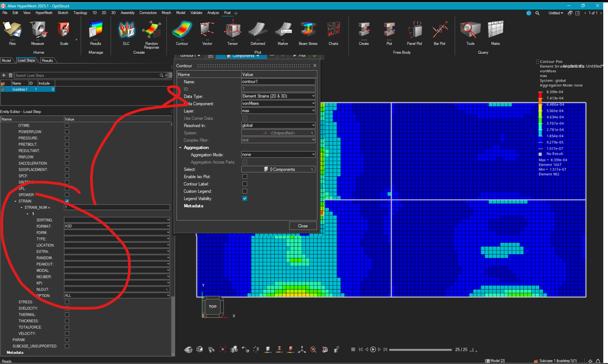The image size is (608, 364).
Task: Enable the PRESSURE output checkbox
Action: [67, 138]
